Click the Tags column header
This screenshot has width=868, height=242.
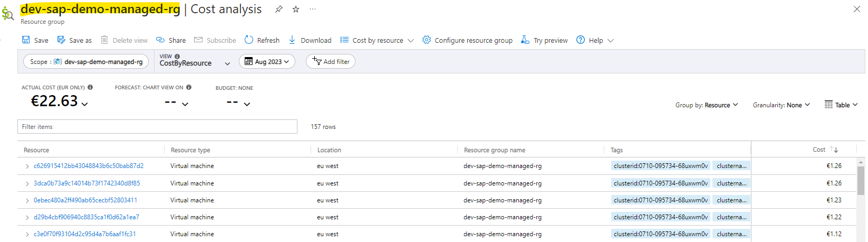pyautogui.click(x=616, y=150)
